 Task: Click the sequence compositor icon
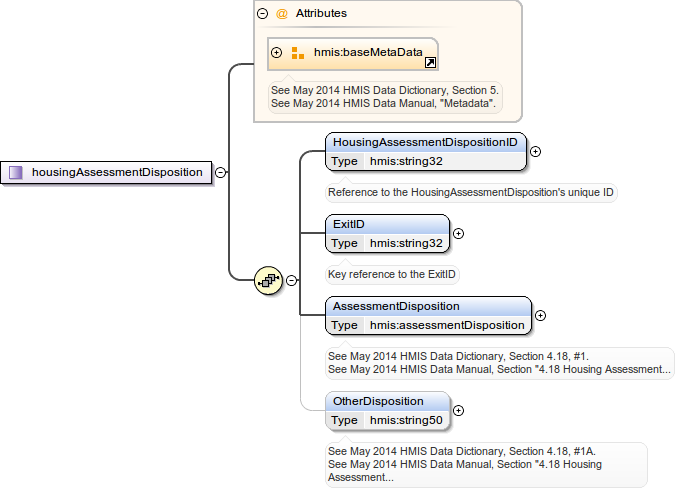tap(269, 280)
